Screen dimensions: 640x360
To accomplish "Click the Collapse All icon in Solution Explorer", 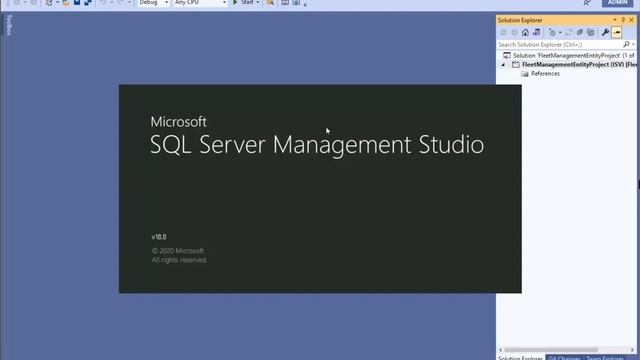I will click(580, 32).
